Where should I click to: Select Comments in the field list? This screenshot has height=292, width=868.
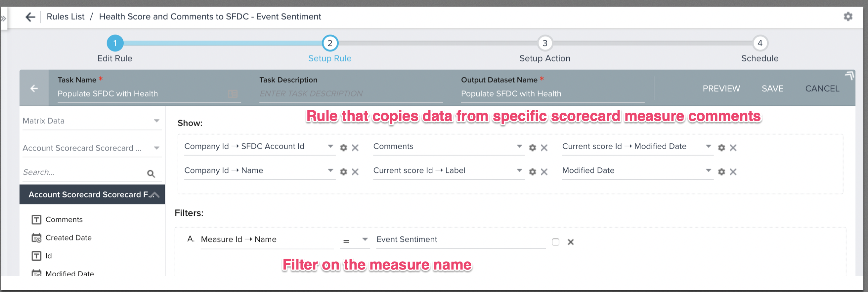pyautogui.click(x=64, y=220)
